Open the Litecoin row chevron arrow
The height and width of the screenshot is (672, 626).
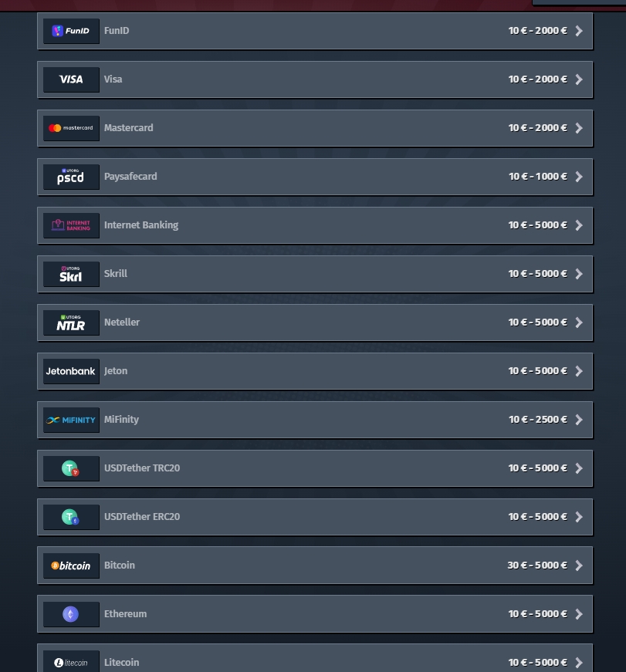579,663
